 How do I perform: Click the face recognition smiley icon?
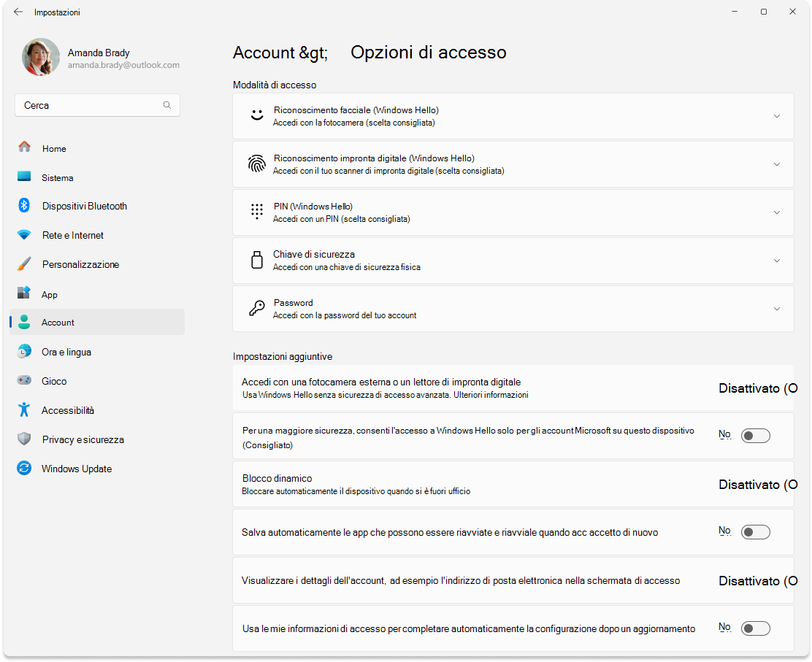point(257,115)
